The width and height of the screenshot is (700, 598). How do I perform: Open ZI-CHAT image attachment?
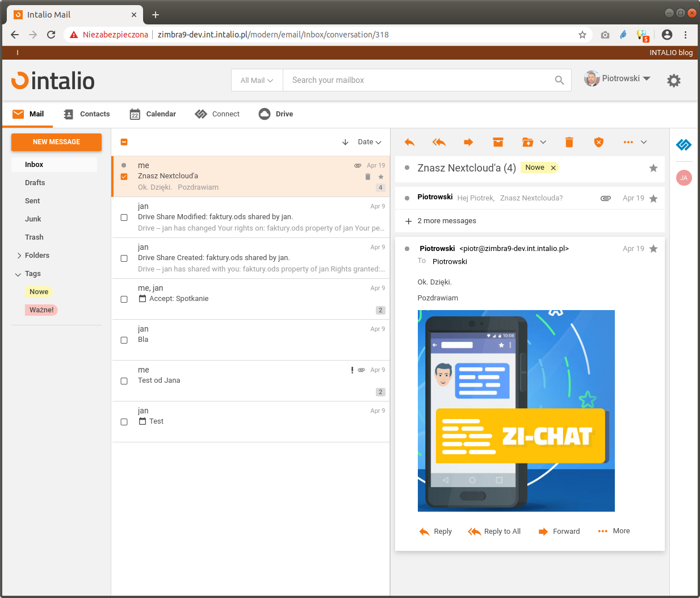pos(516,411)
